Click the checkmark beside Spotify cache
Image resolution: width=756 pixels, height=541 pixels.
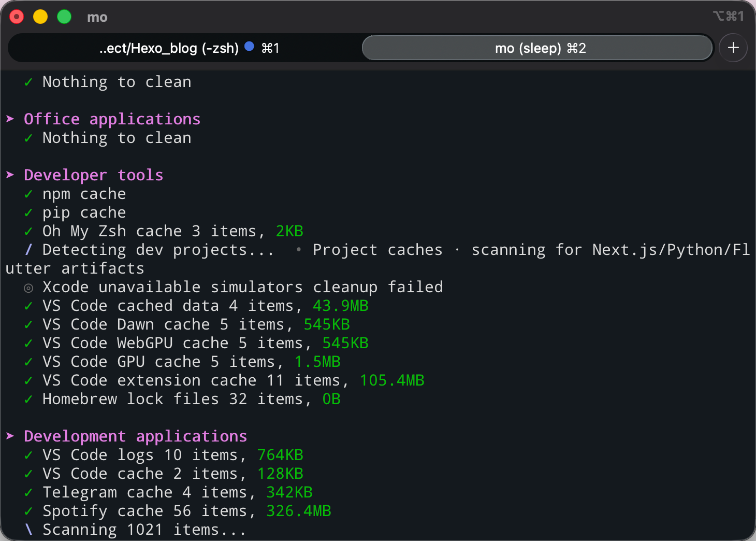pos(28,511)
